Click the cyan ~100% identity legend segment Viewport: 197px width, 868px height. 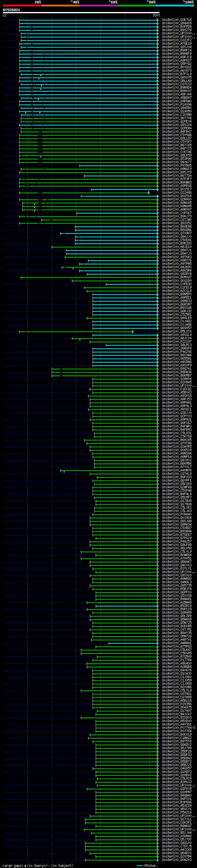175,6
